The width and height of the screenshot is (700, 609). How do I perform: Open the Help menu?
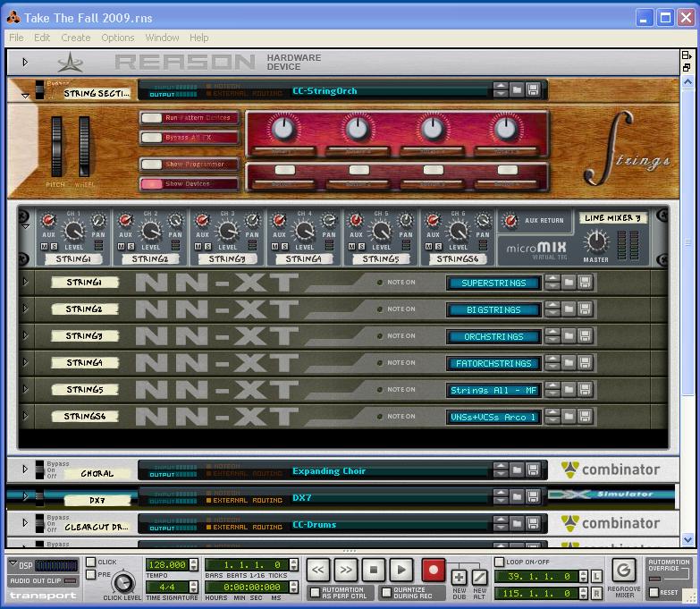click(198, 38)
